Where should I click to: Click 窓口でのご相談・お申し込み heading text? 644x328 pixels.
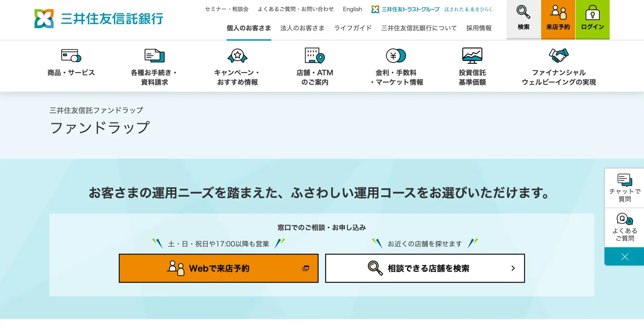coord(322,228)
